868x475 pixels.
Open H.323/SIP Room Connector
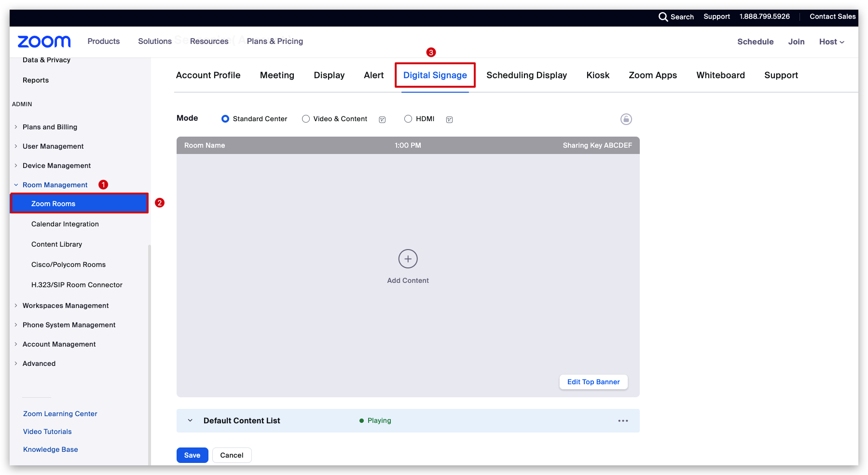tap(77, 285)
